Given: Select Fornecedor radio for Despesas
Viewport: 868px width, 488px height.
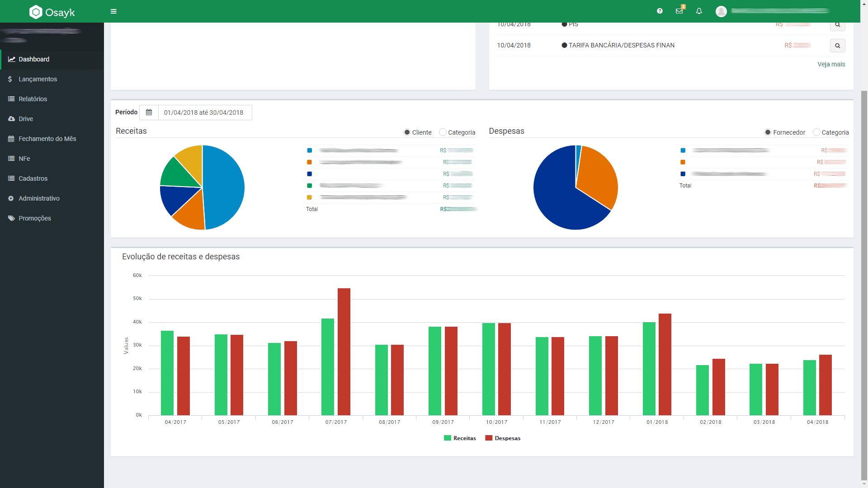Looking at the screenshot, I should point(768,132).
